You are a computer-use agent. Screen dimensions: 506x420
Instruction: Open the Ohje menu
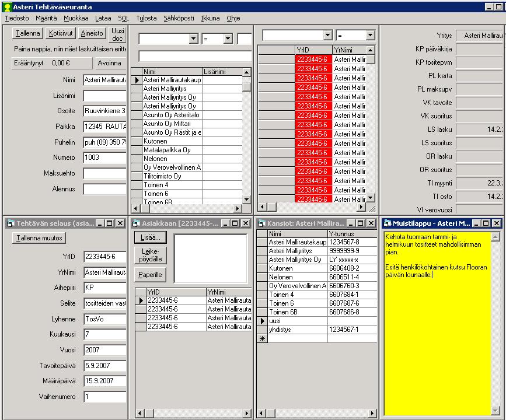coord(233,18)
